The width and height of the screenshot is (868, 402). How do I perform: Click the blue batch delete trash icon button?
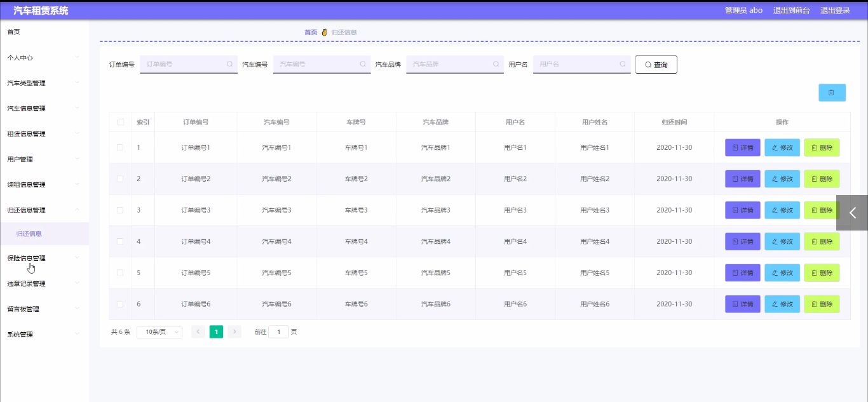832,93
